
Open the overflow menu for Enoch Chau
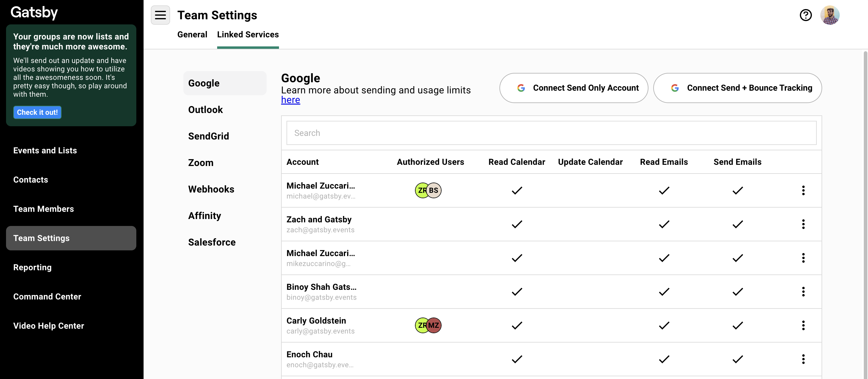[x=804, y=359]
